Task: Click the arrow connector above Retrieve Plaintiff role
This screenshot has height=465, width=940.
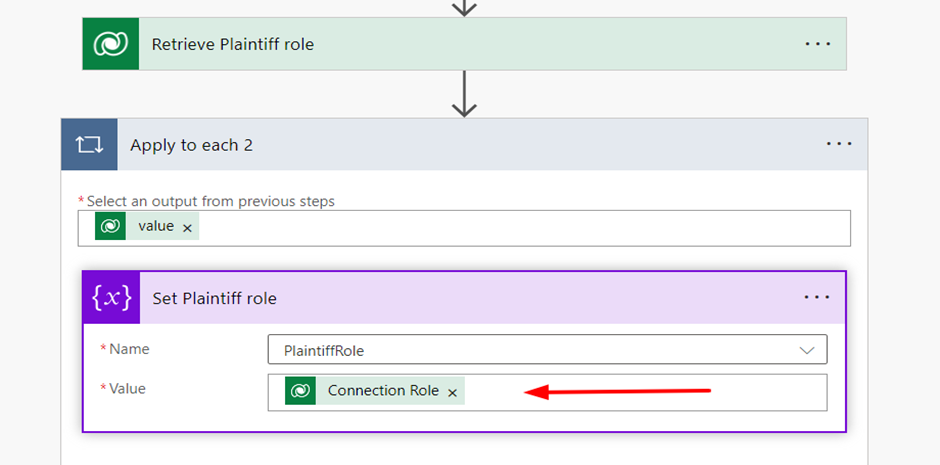Action: (x=464, y=7)
